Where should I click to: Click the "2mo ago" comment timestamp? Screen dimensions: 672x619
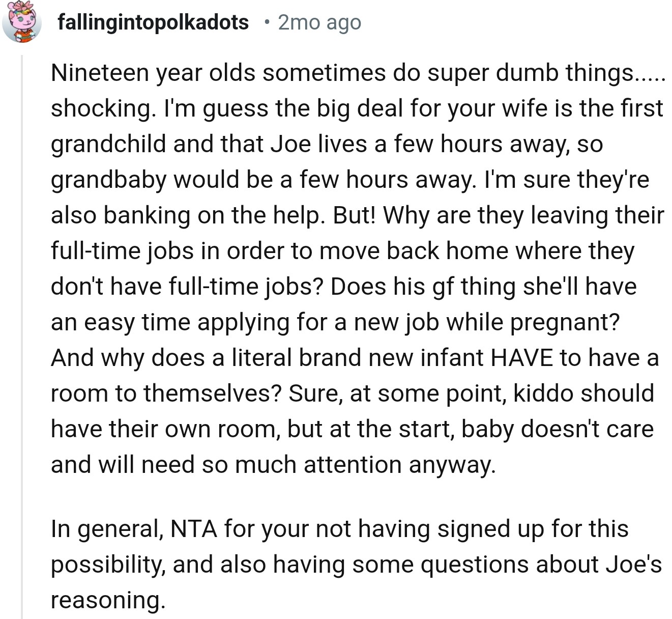319,22
